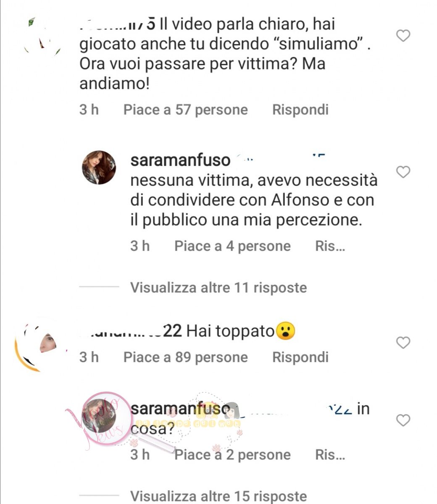
Task: View 'Piace a 4 persone' likes list
Action: click(x=232, y=246)
